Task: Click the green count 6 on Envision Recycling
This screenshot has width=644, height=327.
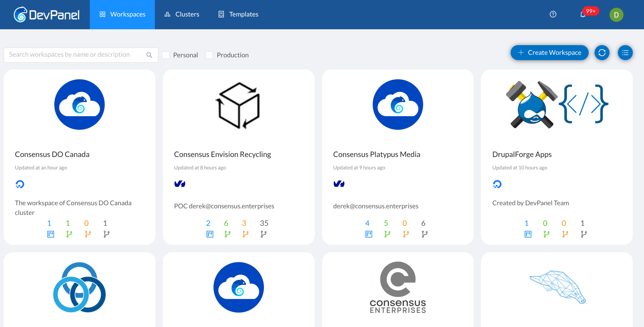Action: [226, 223]
